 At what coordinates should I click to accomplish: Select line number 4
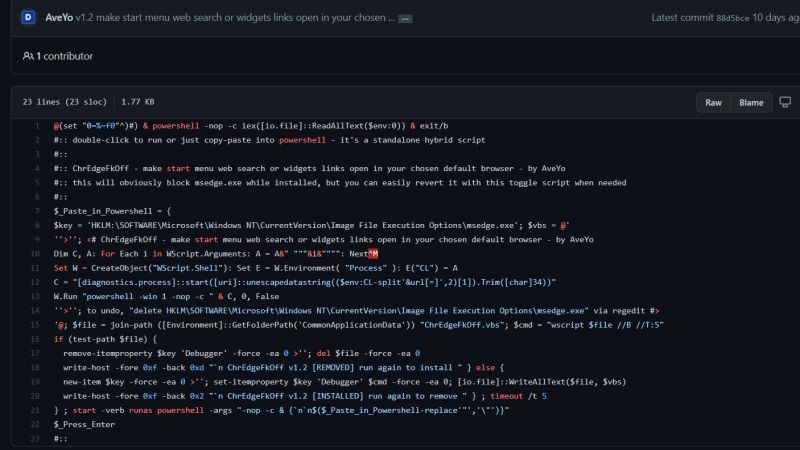point(37,168)
